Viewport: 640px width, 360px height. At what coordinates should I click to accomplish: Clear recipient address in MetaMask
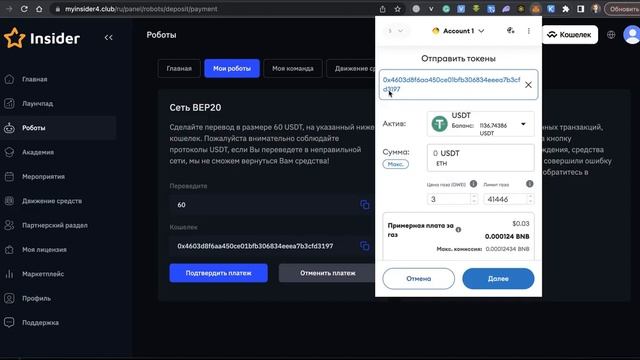(528, 84)
